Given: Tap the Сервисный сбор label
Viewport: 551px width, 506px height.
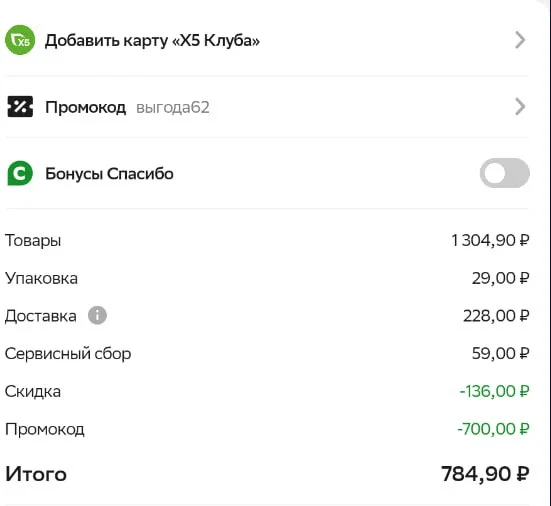Looking at the screenshot, I should (68, 353).
